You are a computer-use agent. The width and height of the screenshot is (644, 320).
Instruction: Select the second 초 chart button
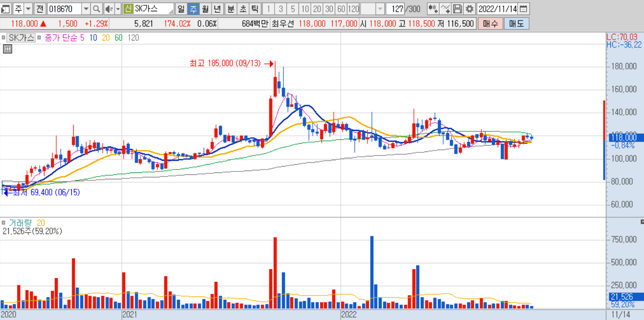[243, 9]
